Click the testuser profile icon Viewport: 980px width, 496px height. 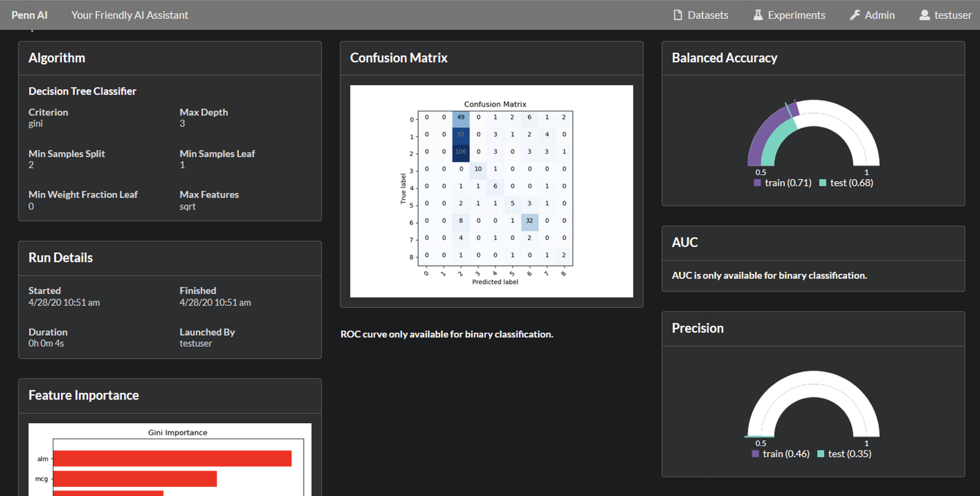(x=924, y=15)
